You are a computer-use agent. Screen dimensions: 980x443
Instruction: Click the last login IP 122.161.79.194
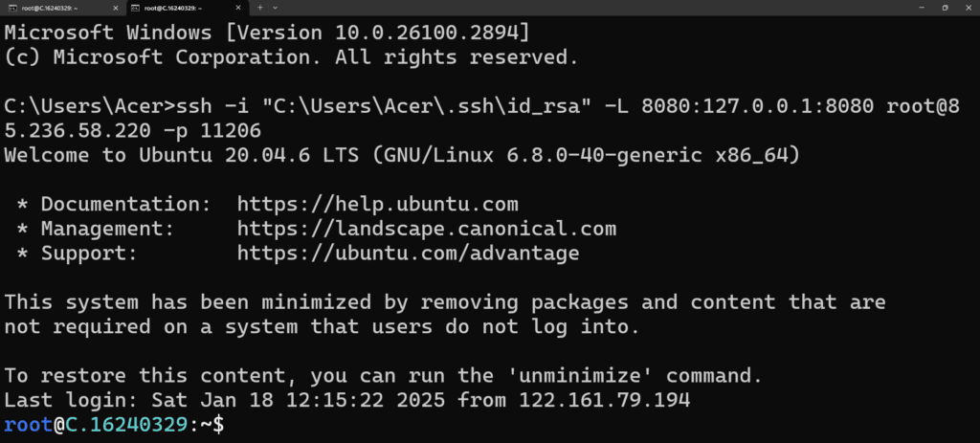point(605,400)
